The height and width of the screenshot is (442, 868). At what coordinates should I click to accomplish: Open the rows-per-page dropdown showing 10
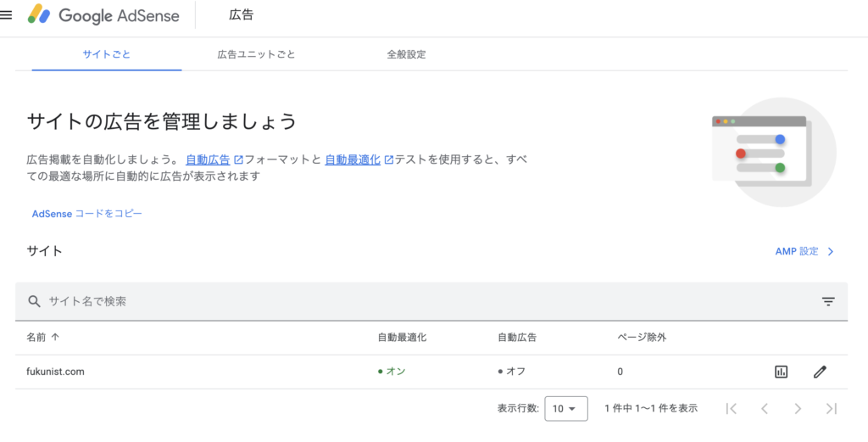(566, 409)
